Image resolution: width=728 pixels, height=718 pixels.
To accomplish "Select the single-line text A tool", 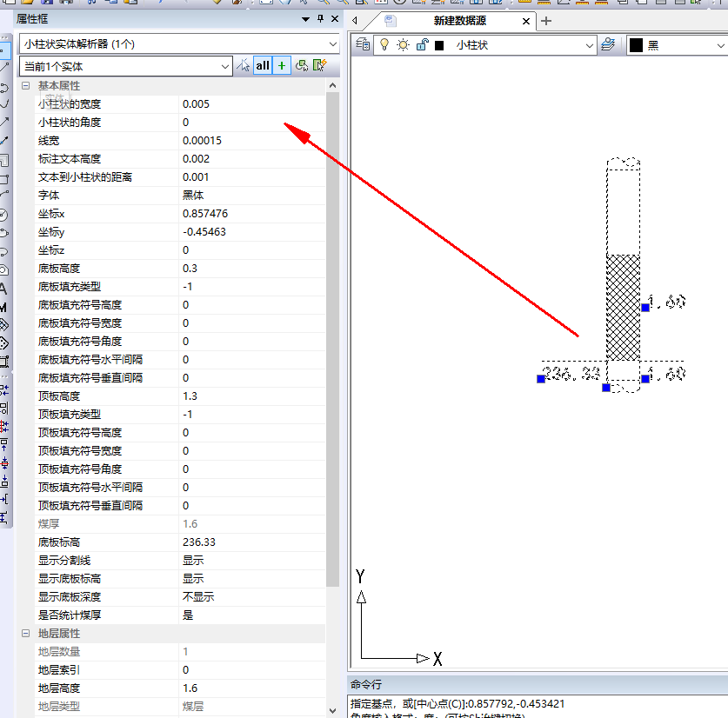I will [3, 289].
